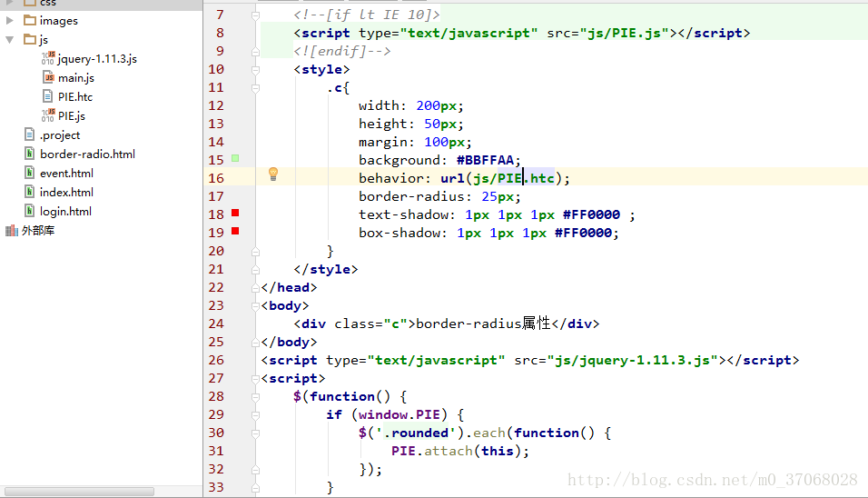Image resolution: width=868 pixels, height=498 pixels.
Task: Fold the body block at line 23
Action: point(255,306)
